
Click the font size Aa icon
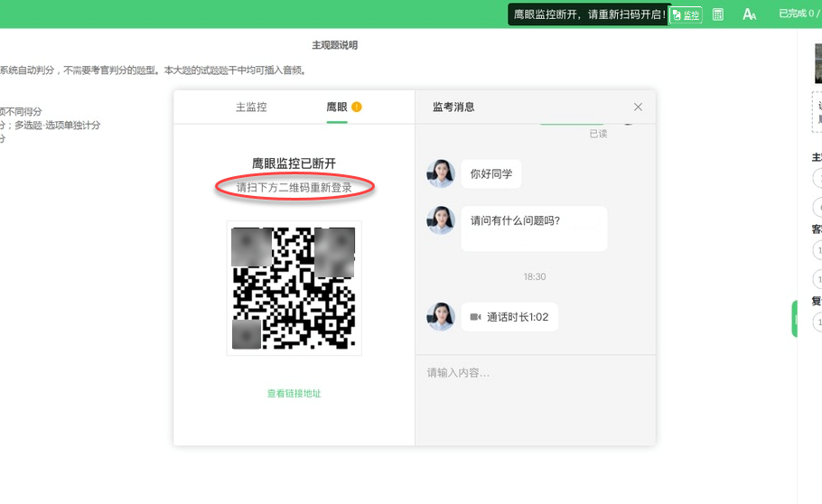pyautogui.click(x=749, y=14)
